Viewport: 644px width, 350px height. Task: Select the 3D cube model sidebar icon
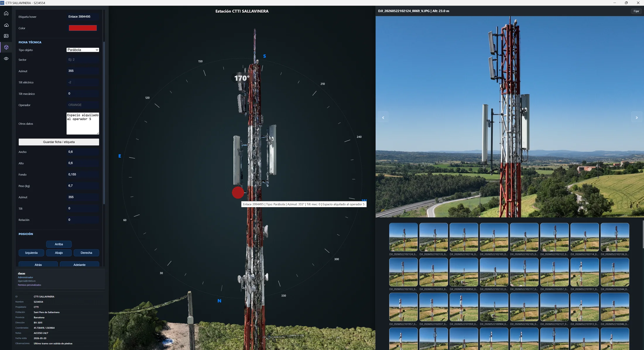tap(6, 47)
